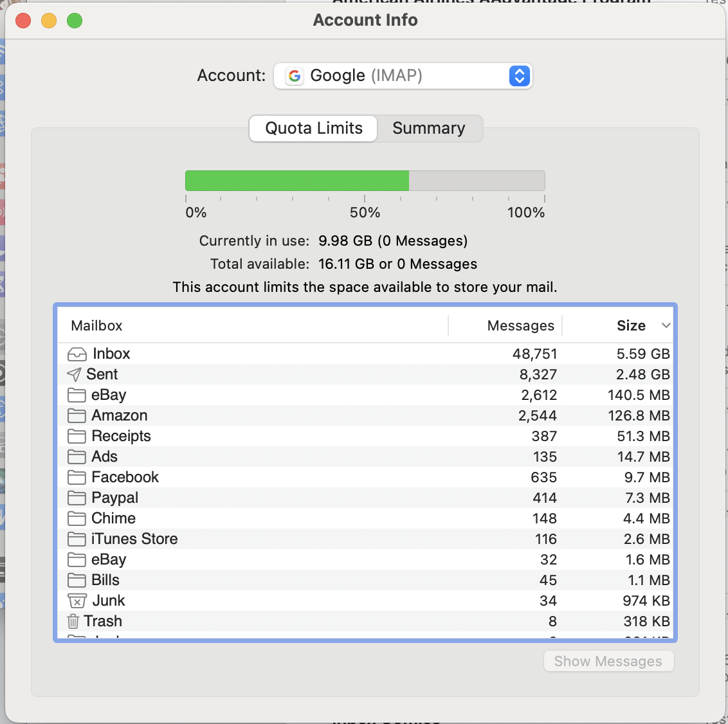Select the Bills mailbox name
The height and width of the screenshot is (724, 728).
[x=105, y=580]
